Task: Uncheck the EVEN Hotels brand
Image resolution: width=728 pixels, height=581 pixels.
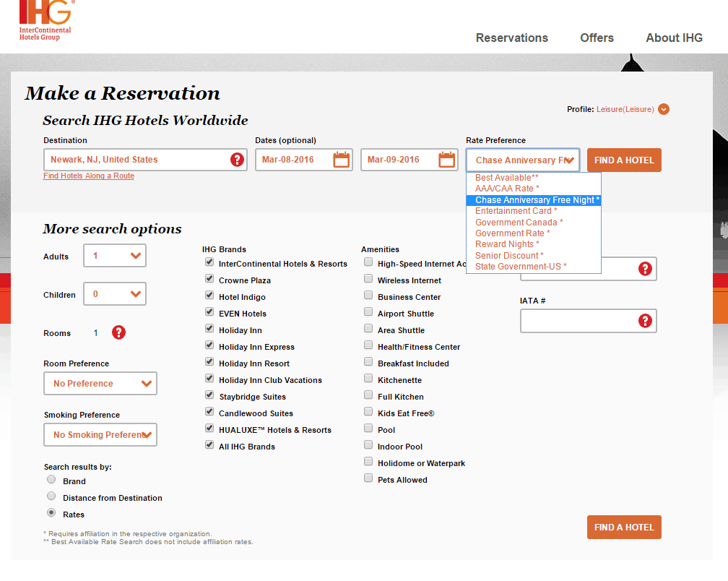Action: click(210, 312)
